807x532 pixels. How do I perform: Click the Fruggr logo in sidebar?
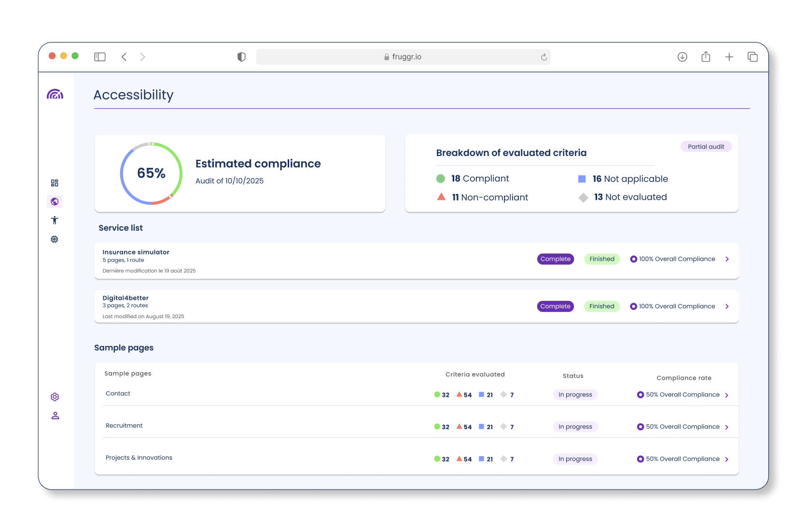(x=55, y=94)
